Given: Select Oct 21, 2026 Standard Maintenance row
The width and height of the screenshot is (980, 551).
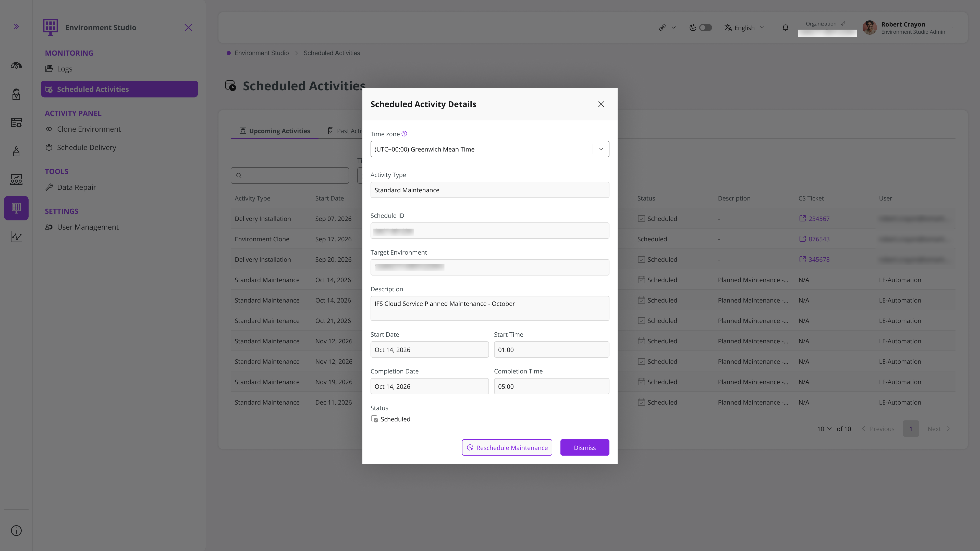Looking at the screenshot, I should click(593, 321).
